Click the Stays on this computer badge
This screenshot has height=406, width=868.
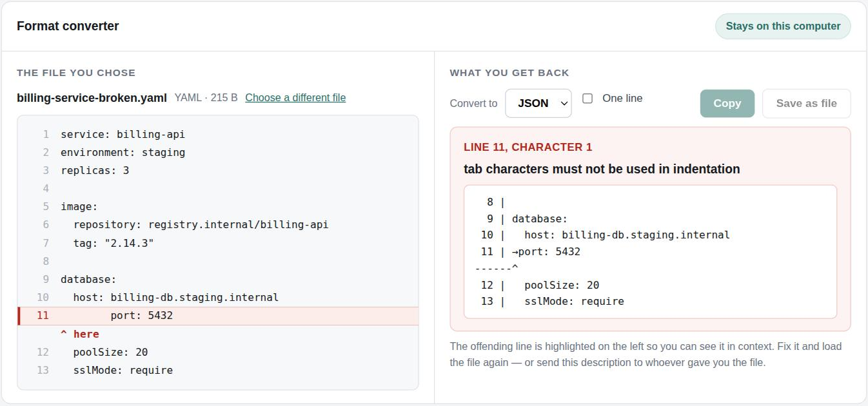point(783,26)
